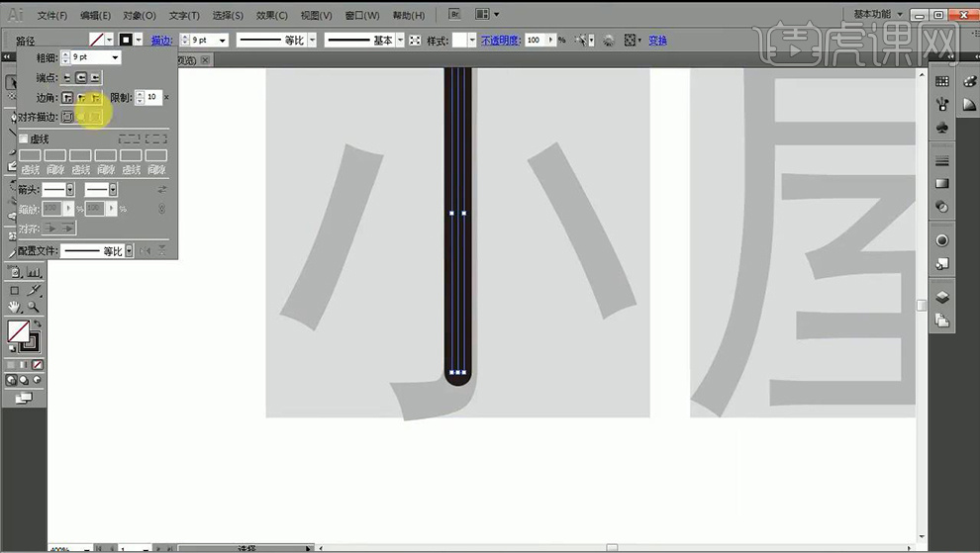Open the 效果(C) menu
The width and height of the screenshot is (980, 553).
tap(271, 16)
